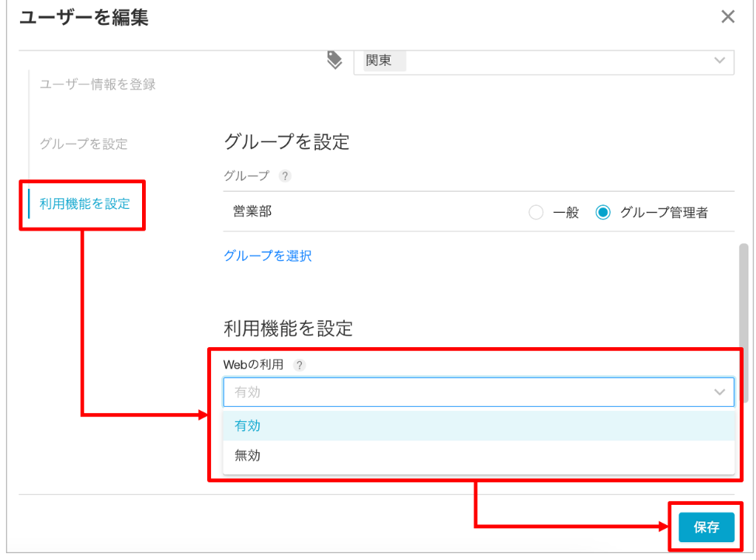Close the ユーザーを編集 dialog
This screenshot has width=756, height=560.
(727, 17)
